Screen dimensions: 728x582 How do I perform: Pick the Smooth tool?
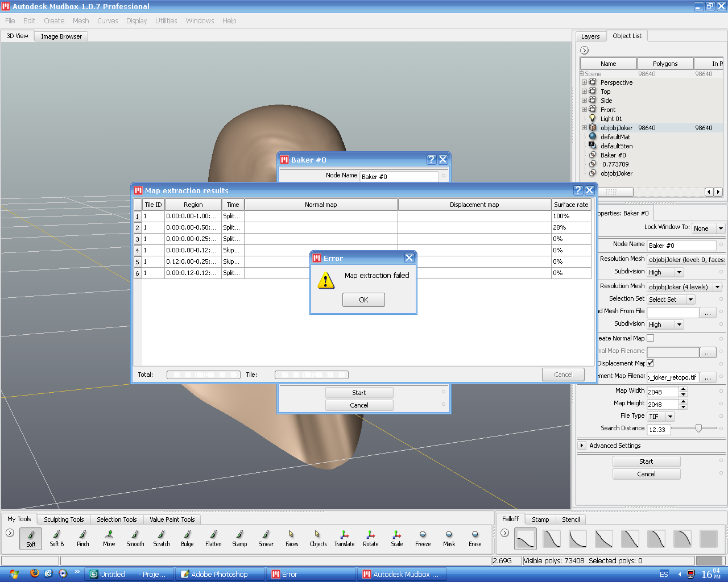click(135, 538)
